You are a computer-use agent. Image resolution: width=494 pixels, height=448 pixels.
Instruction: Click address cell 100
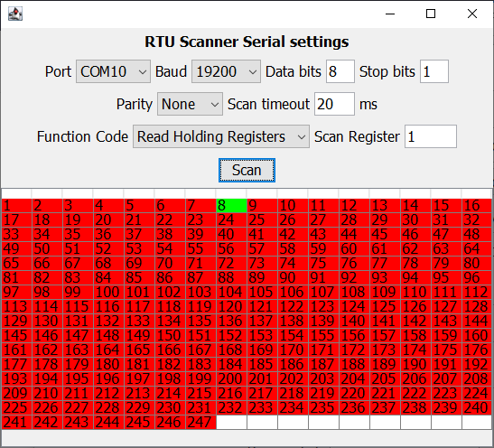(108, 292)
